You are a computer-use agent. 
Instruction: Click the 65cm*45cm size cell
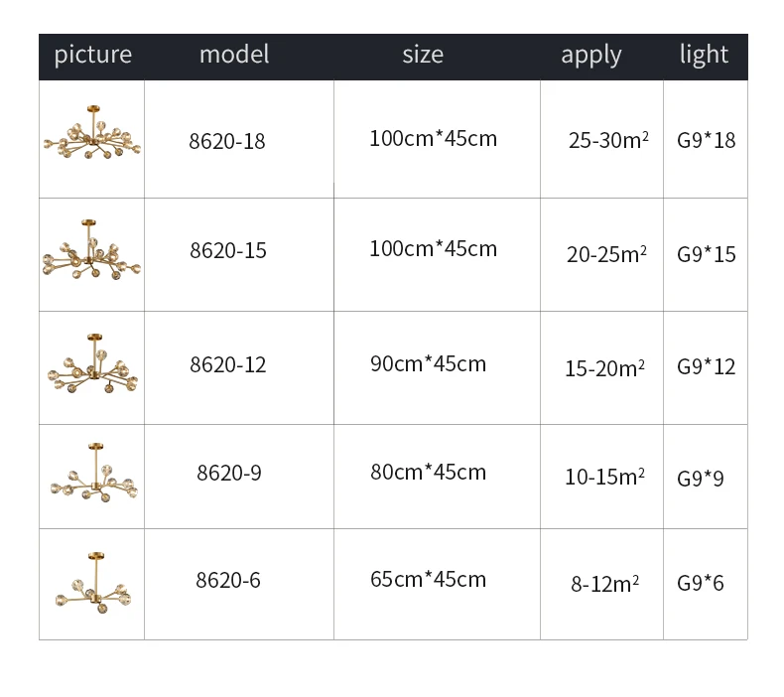click(x=428, y=580)
